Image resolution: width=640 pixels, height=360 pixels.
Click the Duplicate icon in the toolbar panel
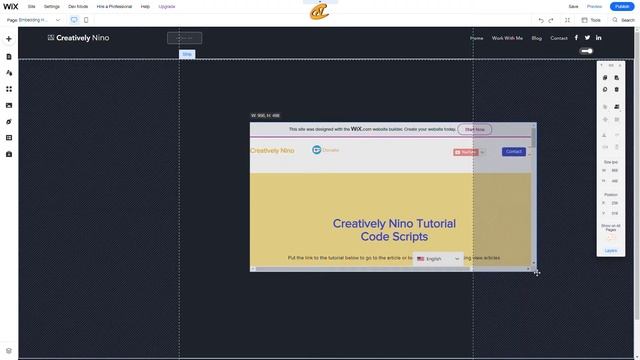(605, 89)
